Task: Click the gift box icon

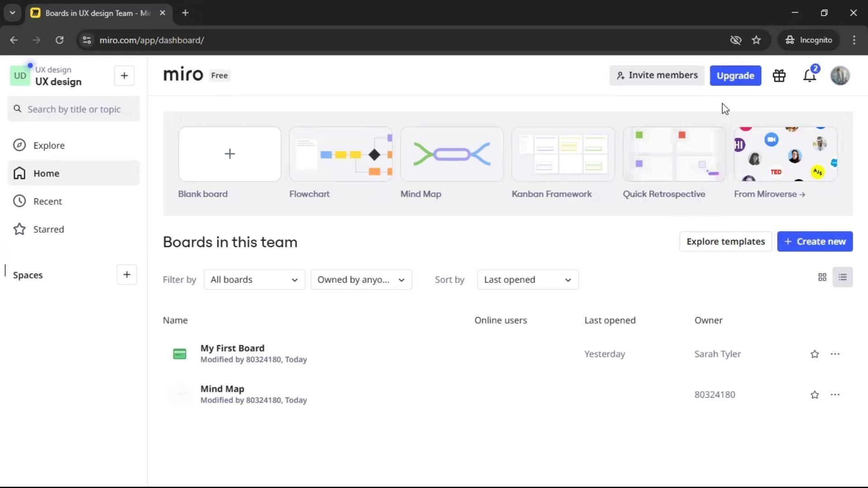Action: [x=779, y=76]
